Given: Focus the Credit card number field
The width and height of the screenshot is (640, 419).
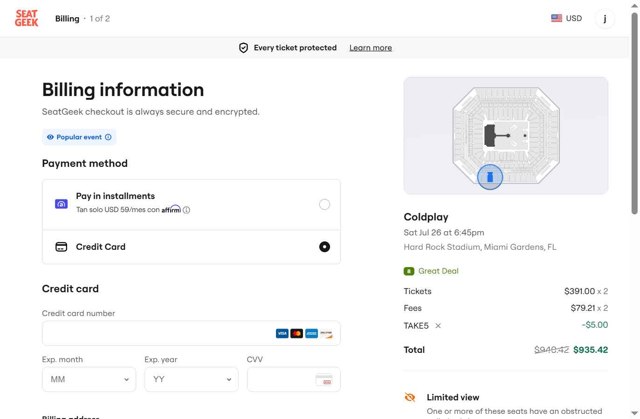Looking at the screenshot, I should coord(191,333).
